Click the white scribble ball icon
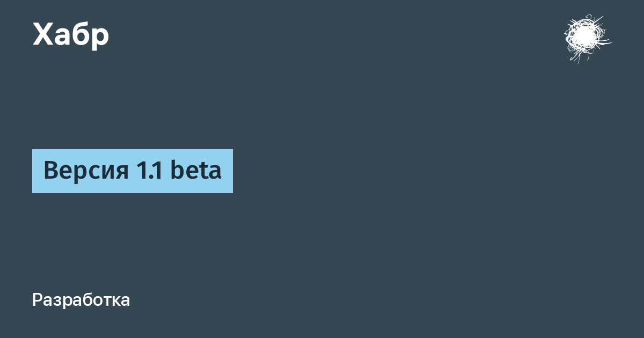The width and height of the screenshot is (644, 338). pos(587,38)
